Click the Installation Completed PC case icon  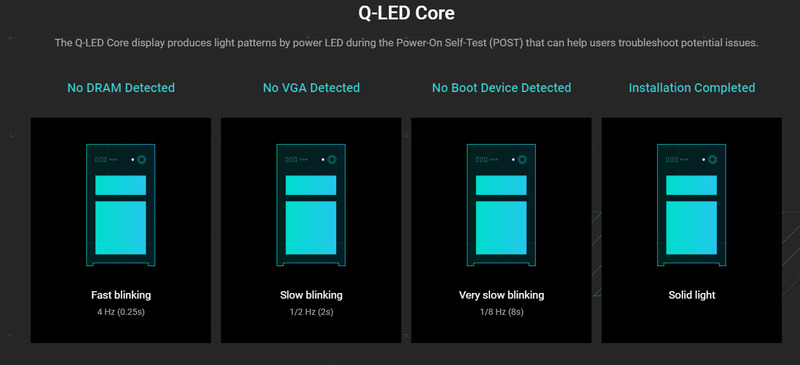(x=691, y=205)
